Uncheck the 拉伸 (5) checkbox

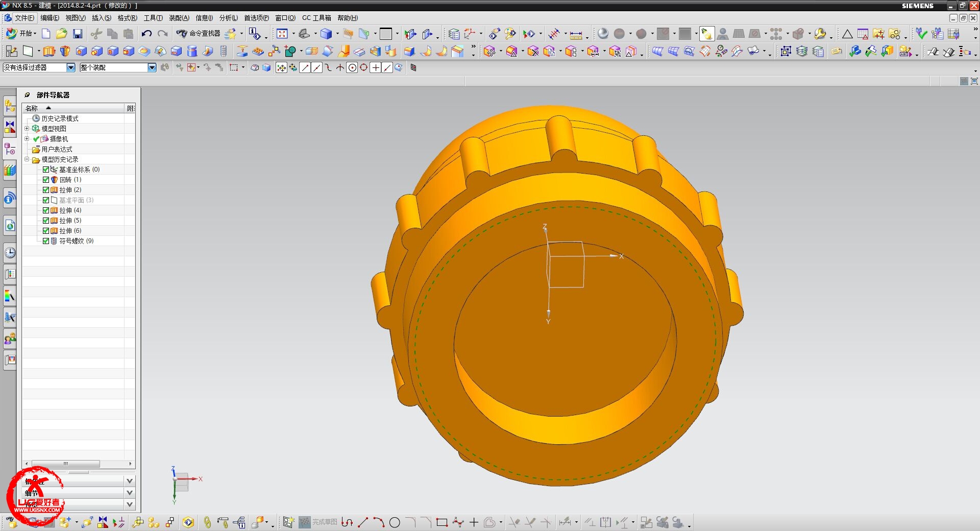(x=46, y=221)
